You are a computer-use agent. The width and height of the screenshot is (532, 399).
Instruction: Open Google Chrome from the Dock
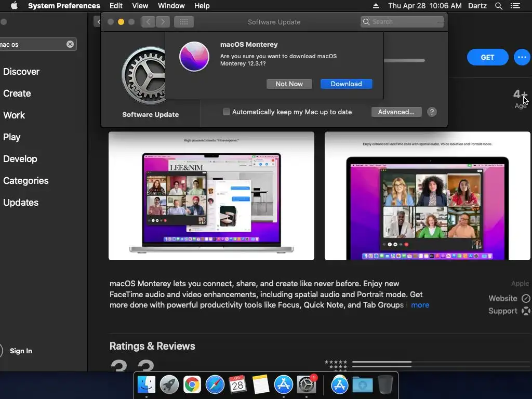click(x=192, y=385)
